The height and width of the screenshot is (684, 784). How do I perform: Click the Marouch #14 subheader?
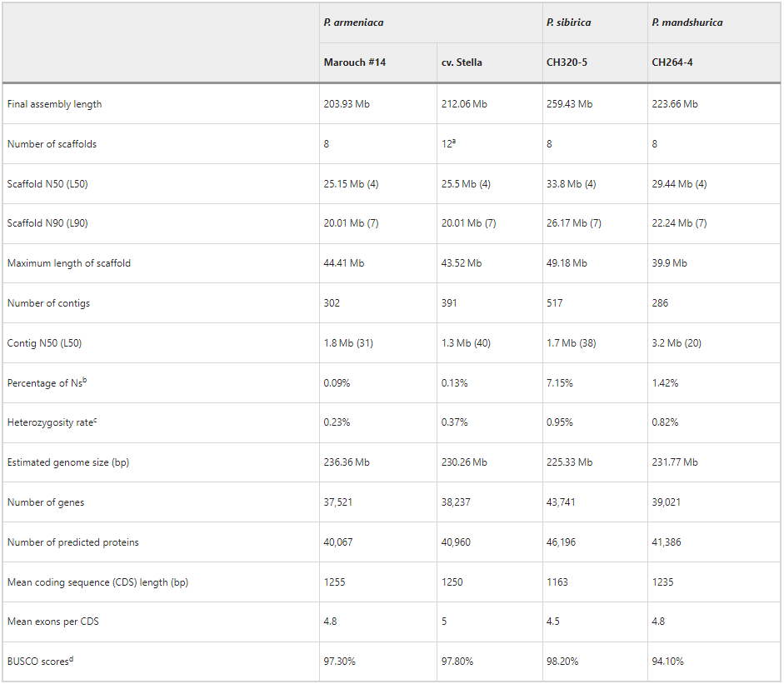pyautogui.click(x=355, y=62)
